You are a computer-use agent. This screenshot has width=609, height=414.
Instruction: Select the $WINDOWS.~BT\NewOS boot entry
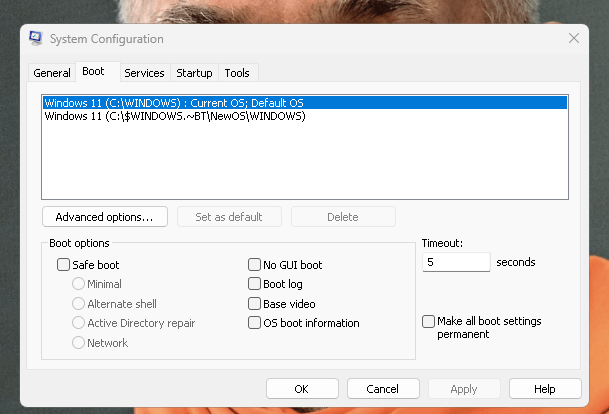[304, 116]
